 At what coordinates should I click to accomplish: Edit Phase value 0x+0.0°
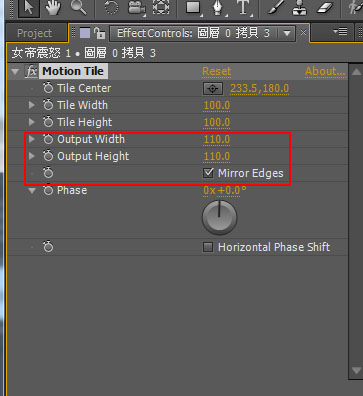(x=225, y=191)
